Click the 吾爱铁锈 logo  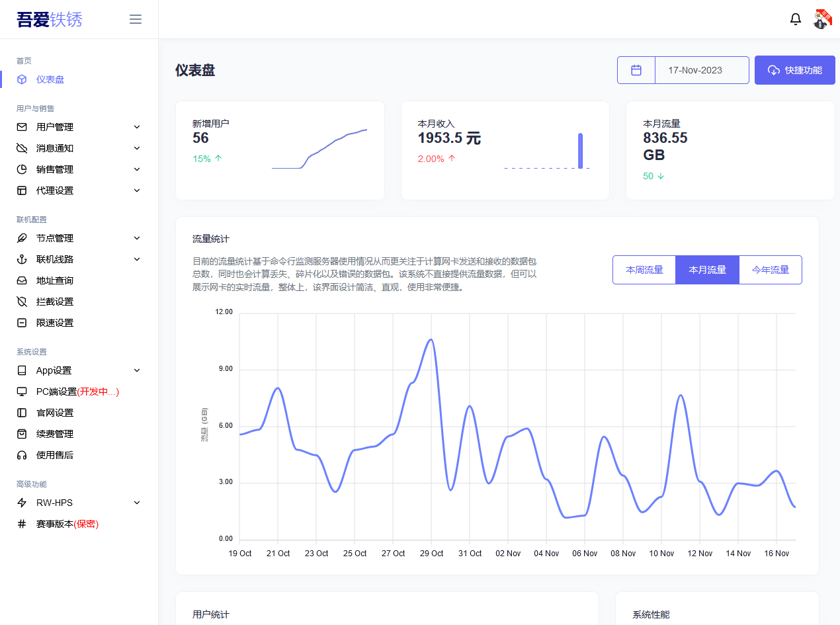click(x=50, y=20)
